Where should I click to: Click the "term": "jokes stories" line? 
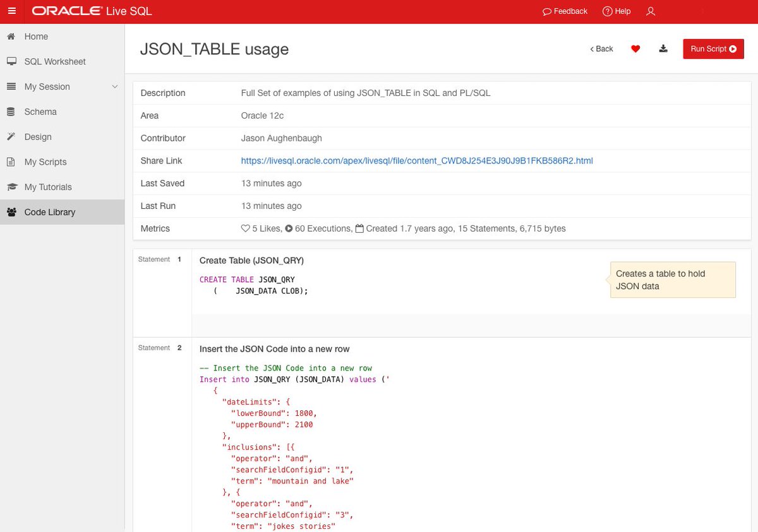(283, 526)
